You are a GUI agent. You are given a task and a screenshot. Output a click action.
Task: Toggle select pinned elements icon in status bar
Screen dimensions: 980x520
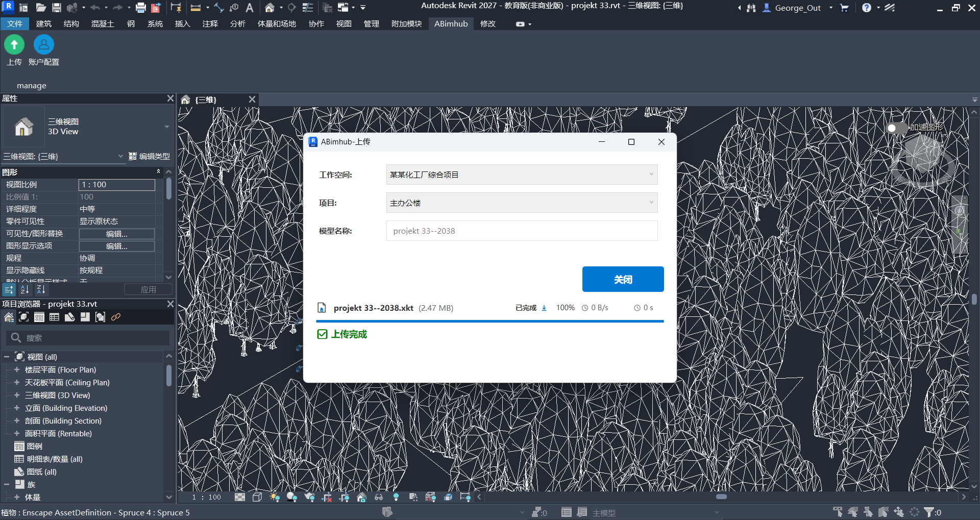868,512
